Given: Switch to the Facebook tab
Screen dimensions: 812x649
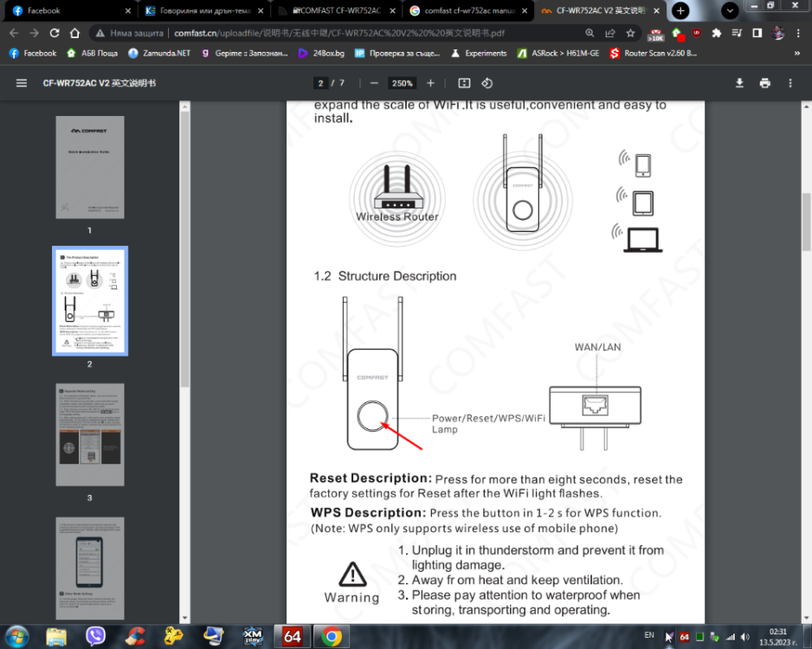Looking at the screenshot, I should click(x=68, y=10).
